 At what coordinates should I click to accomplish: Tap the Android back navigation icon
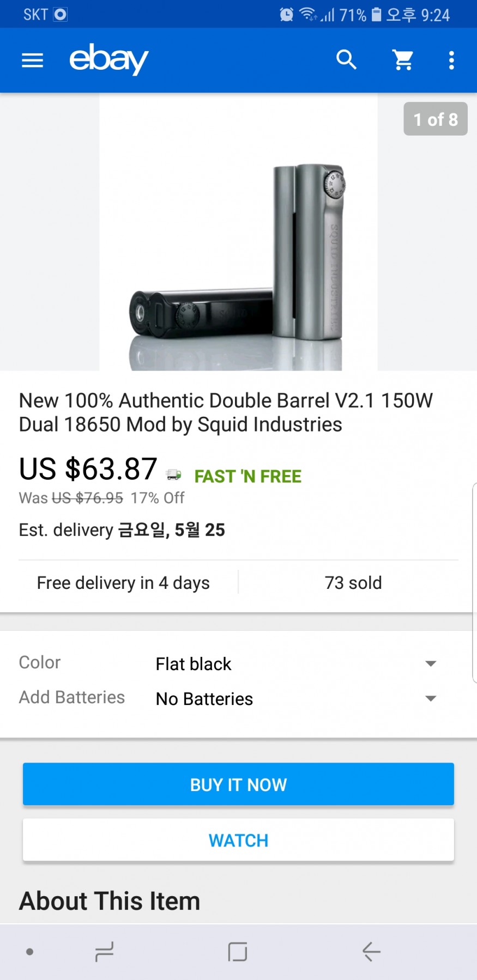(371, 952)
